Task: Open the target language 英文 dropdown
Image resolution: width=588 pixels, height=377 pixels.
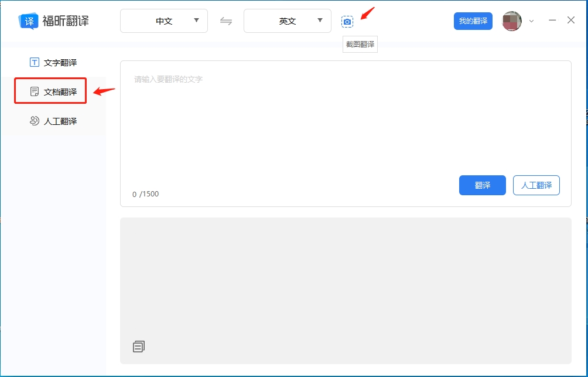Action: 287,20
